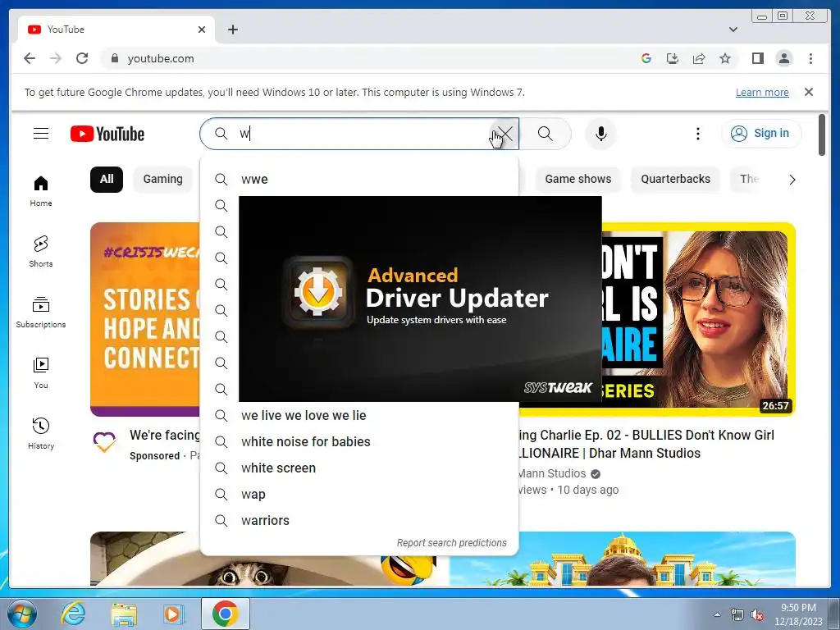Click the taskbar clock showing 9:50 PM
Viewport: 840px width, 630px height.
[798, 614]
